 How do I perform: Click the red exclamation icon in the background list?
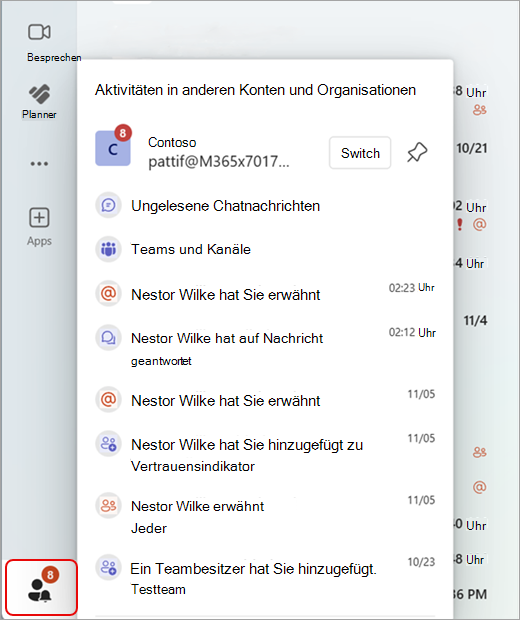coord(459,224)
